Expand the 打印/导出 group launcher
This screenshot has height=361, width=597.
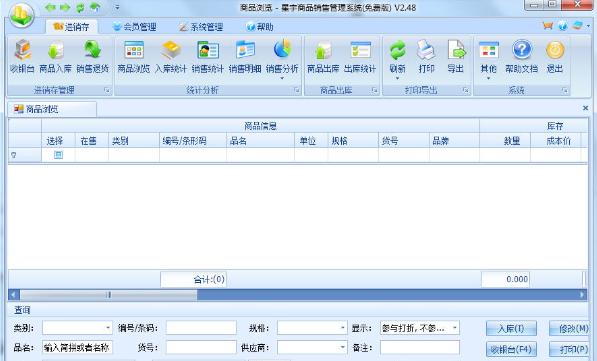pyautogui.click(x=466, y=91)
